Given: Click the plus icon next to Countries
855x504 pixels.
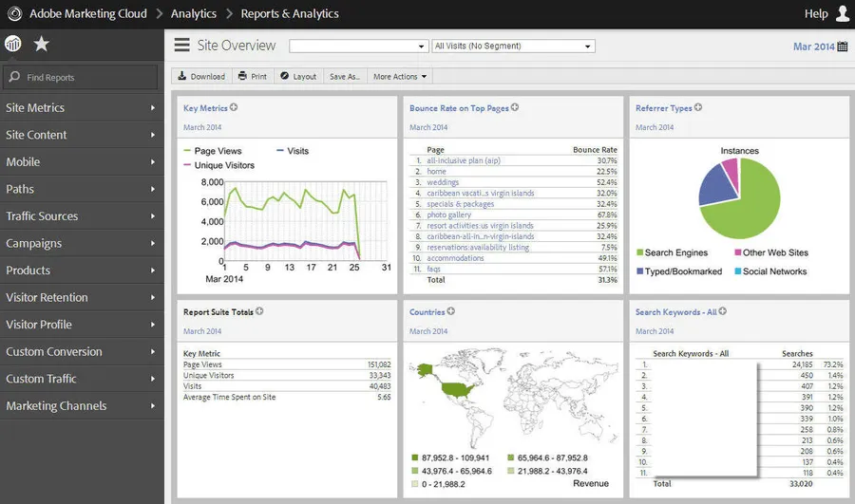Looking at the screenshot, I should (451, 311).
